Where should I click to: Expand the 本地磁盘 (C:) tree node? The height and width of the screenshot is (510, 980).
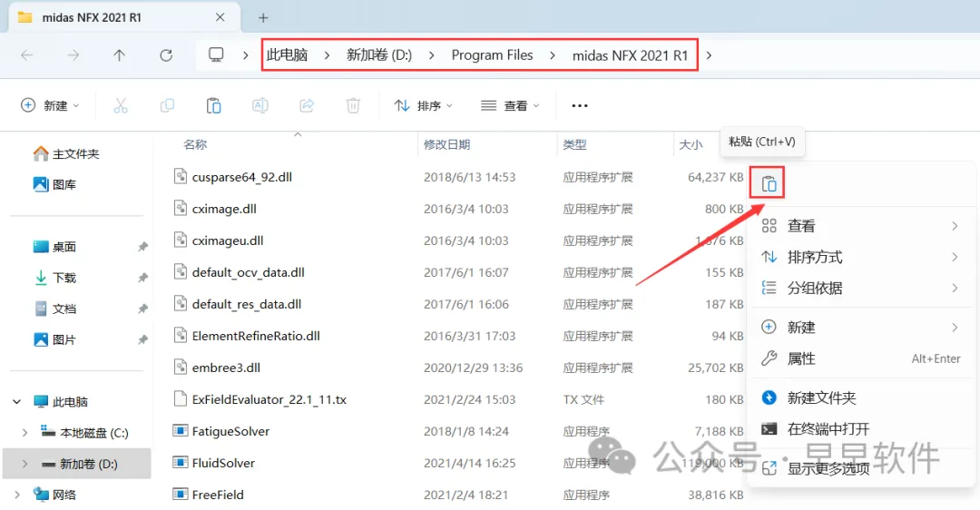coord(24,433)
